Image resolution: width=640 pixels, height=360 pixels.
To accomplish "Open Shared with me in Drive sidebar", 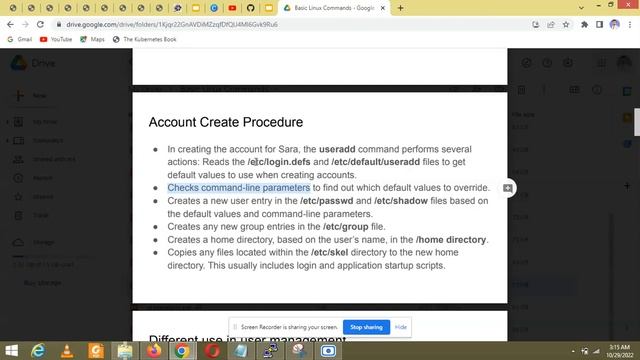I will tap(45, 159).
